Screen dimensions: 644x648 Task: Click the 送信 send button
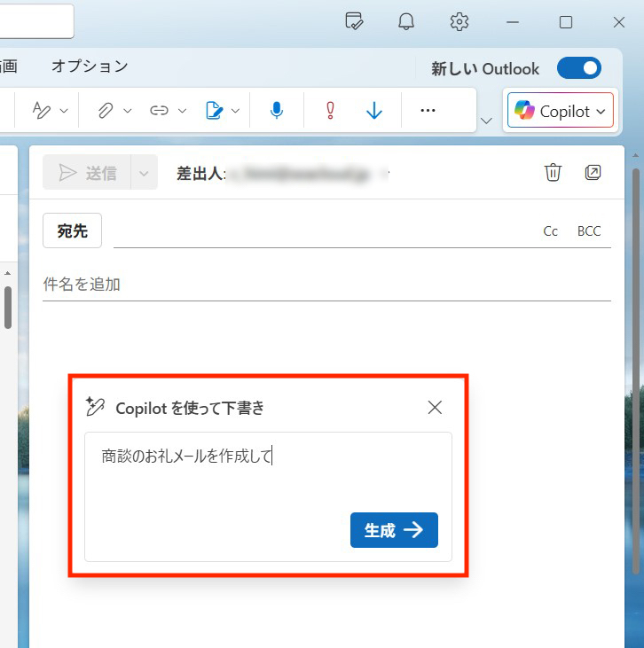tap(87, 172)
